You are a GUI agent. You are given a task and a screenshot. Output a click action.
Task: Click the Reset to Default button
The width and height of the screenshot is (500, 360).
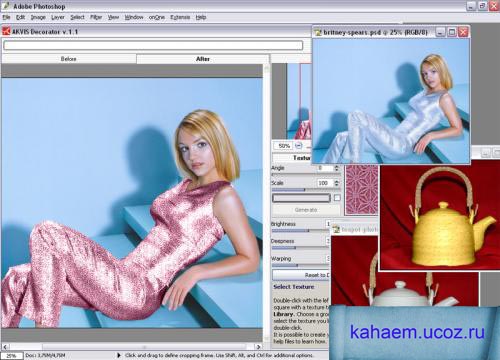tap(302, 275)
